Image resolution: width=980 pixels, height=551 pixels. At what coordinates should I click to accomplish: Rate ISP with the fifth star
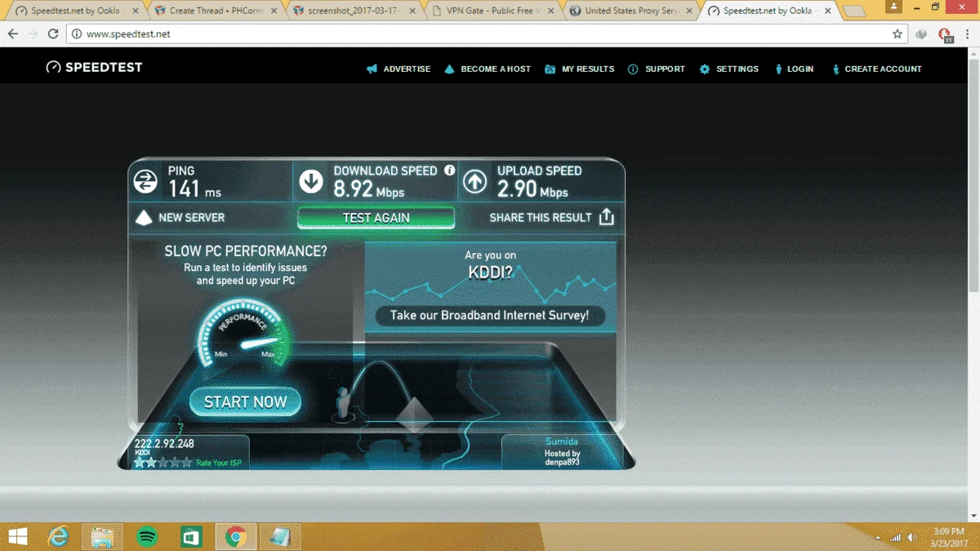coord(187,462)
